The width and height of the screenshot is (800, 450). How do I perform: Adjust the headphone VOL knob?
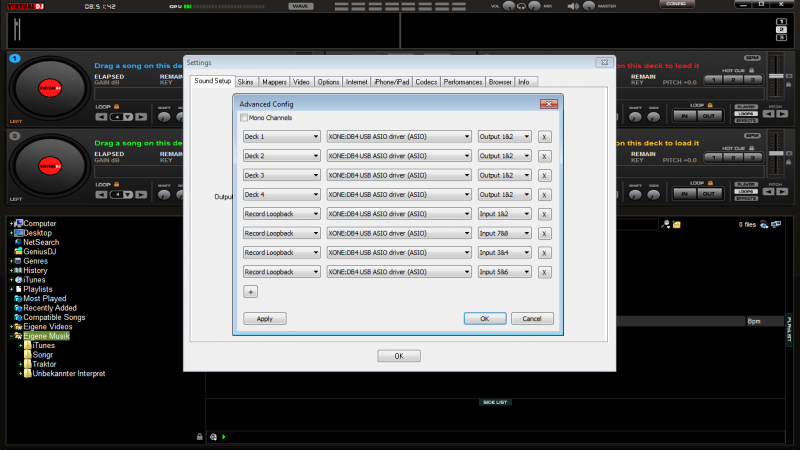pos(509,6)
